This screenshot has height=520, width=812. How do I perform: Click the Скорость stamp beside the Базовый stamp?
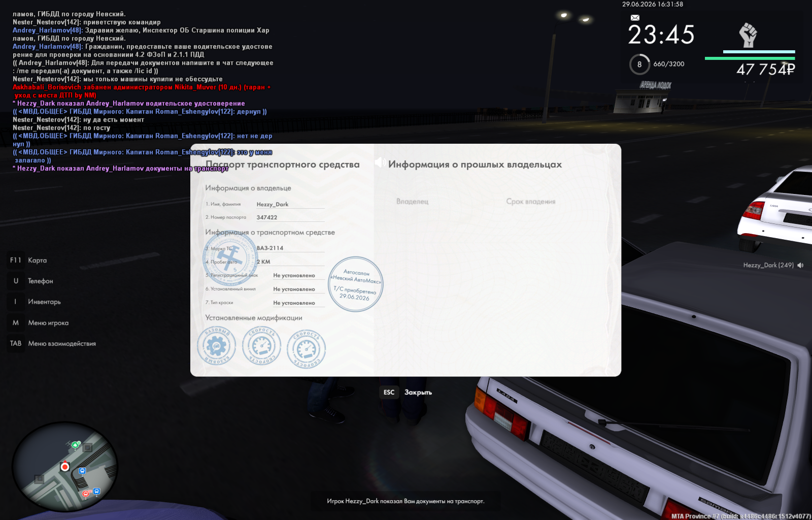[261, 346]
